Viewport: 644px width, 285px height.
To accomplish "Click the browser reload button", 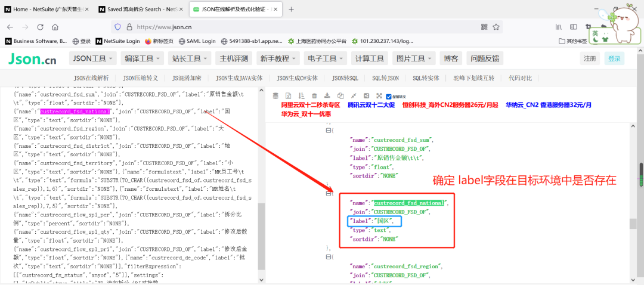I will [x=41, y=27].
